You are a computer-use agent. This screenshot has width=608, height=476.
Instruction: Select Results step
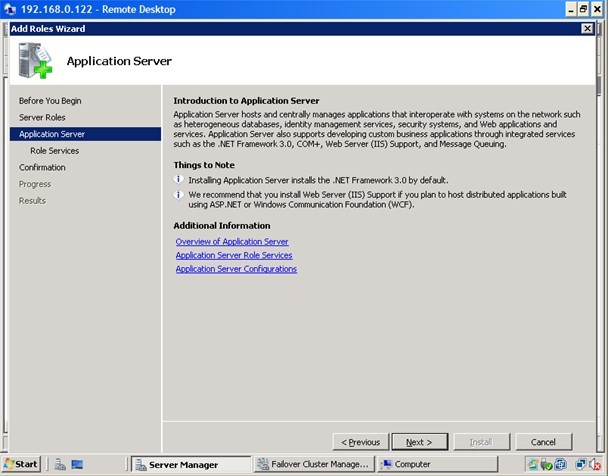pos(32,201)
